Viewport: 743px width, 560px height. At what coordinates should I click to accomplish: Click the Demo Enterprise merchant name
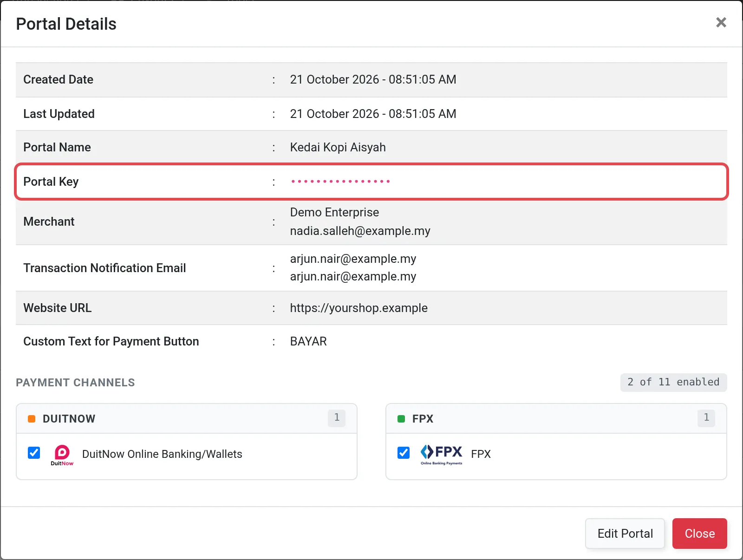(x=334, y=212)
